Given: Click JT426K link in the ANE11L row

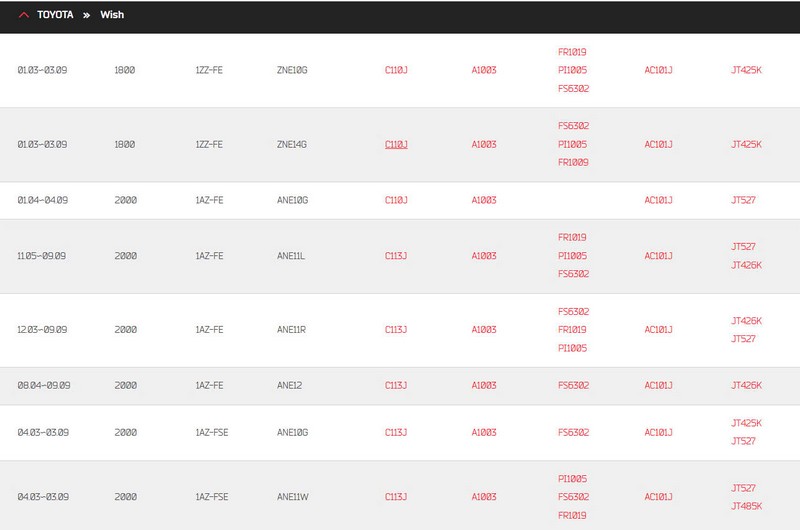Looking at the screenshot, I should (x=747, y=265).
